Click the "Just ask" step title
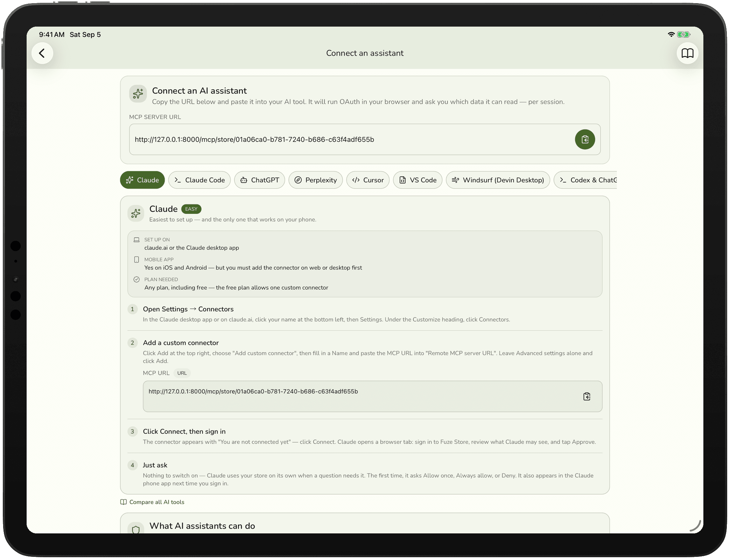730x560 pixels. click(x=155, y=465)
